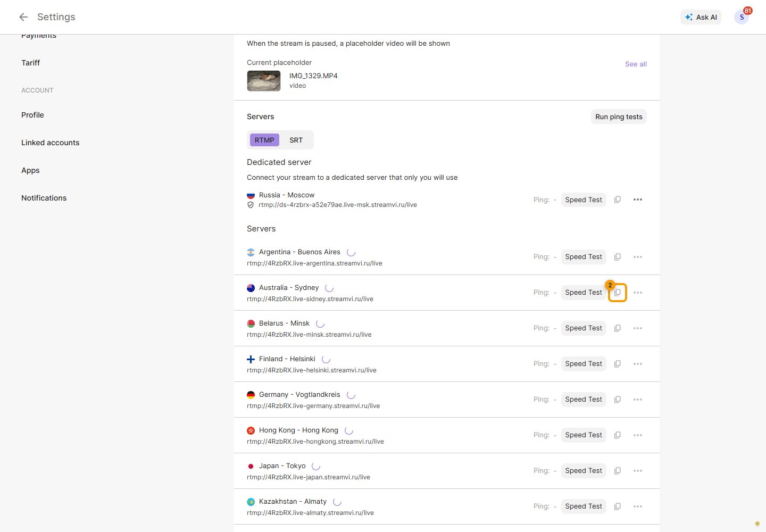Open the Ask AI assistant

[x=701, y=17]
